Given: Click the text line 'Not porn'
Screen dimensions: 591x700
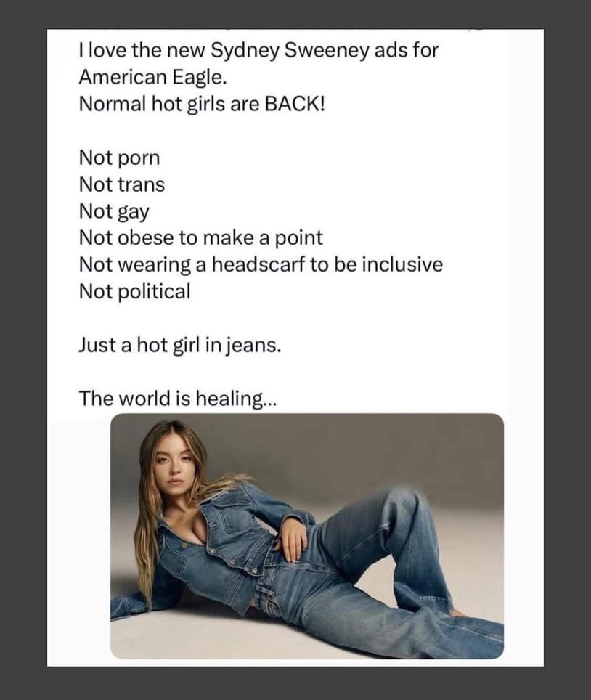Looking at the screenshot, I should [x=119, y=158].
